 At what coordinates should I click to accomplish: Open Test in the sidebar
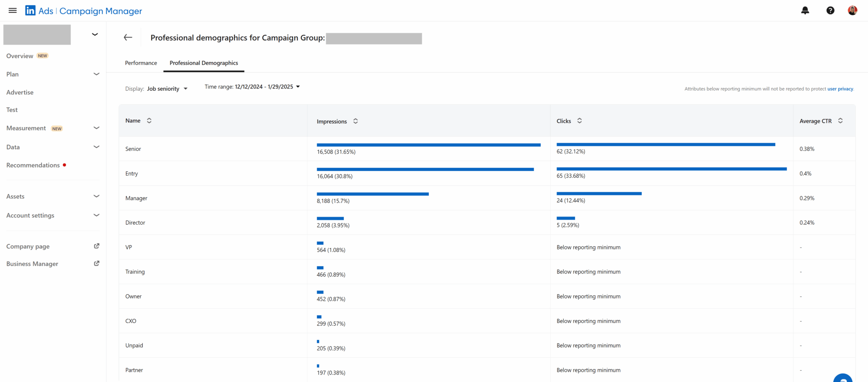(12, 110)
